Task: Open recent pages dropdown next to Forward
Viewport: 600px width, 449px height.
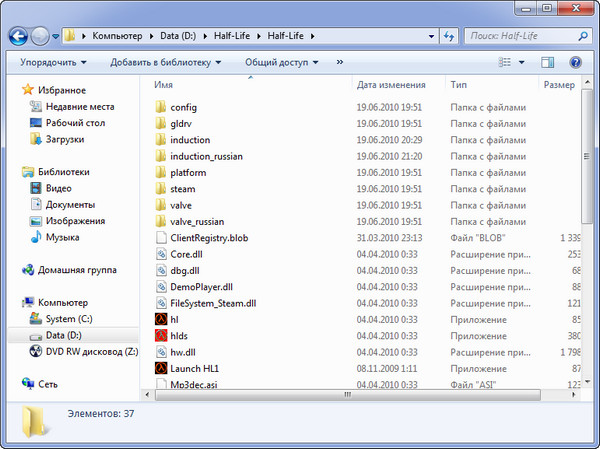Action: (55, 37)
